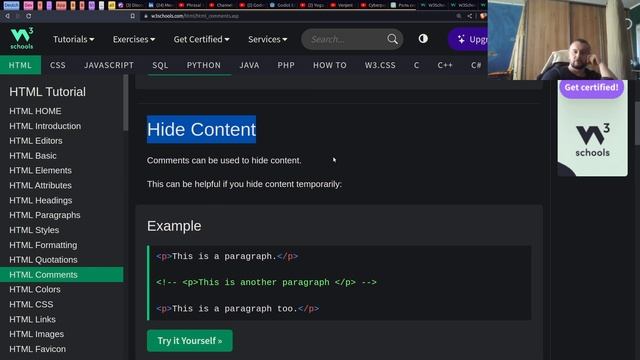This screenshot has width=640, height=360.
Task: Select the HTML tab
Action: tap(20, 65)
